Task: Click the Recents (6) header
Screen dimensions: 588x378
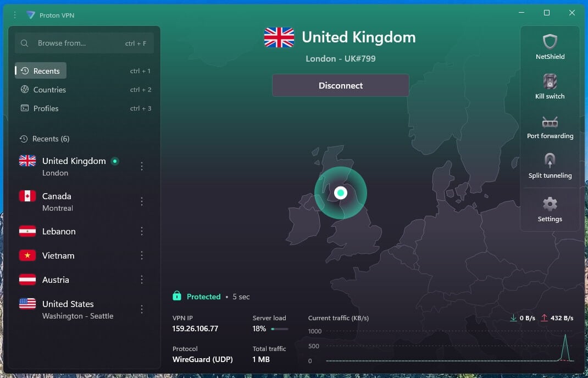Action: point(51,139)
